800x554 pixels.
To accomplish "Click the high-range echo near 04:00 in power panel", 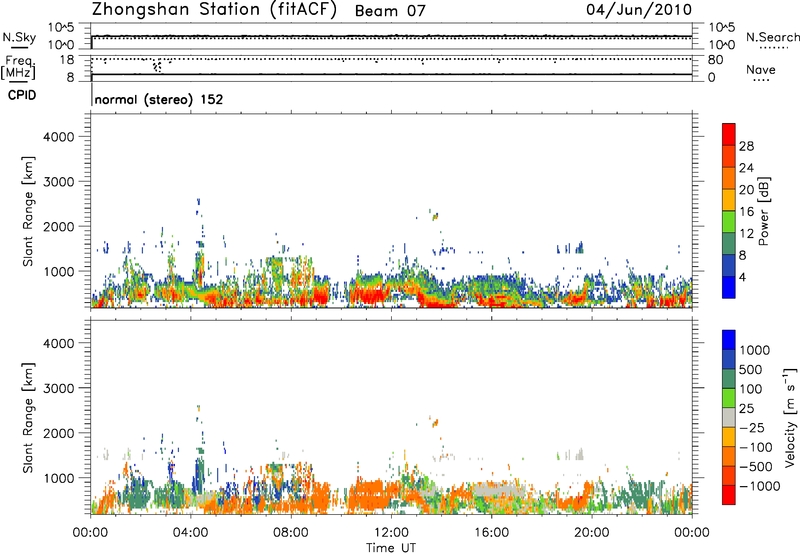I will click(198, 204).
